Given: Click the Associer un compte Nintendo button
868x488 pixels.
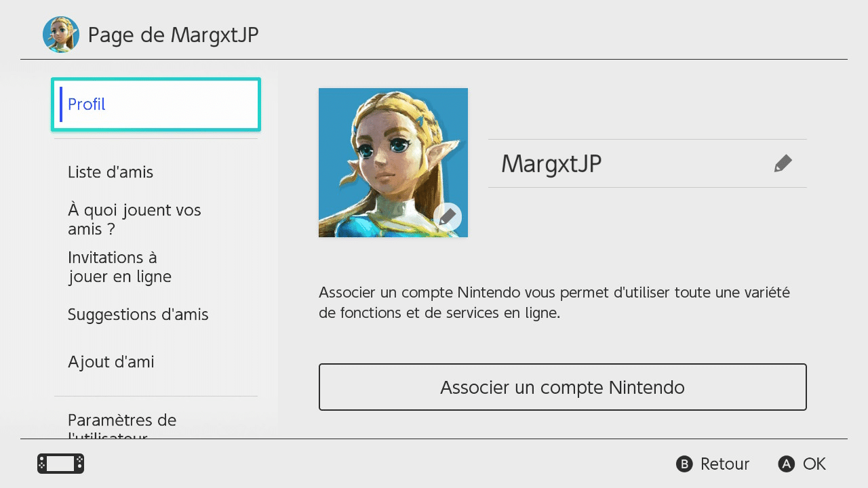Looking at the screenshot, I should coord(563,387).
